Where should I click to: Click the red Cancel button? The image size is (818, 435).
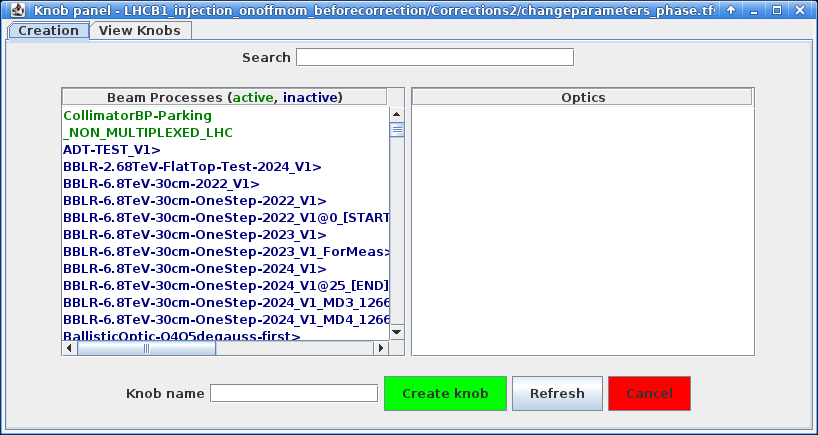pyautogui.click(x=649, y=393)
